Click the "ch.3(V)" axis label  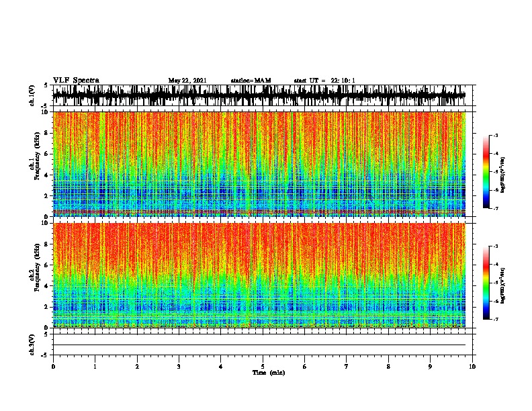(32, 345)
